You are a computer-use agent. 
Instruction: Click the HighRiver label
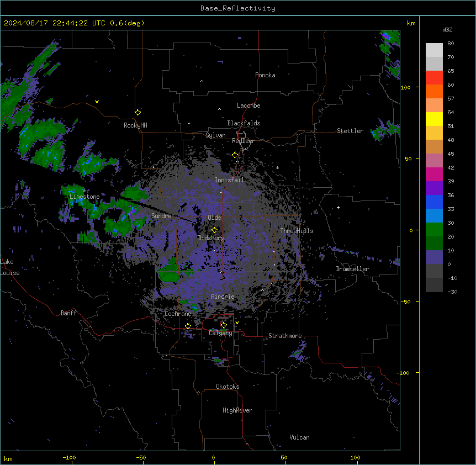pyautogui.click(x=237, y=410)
